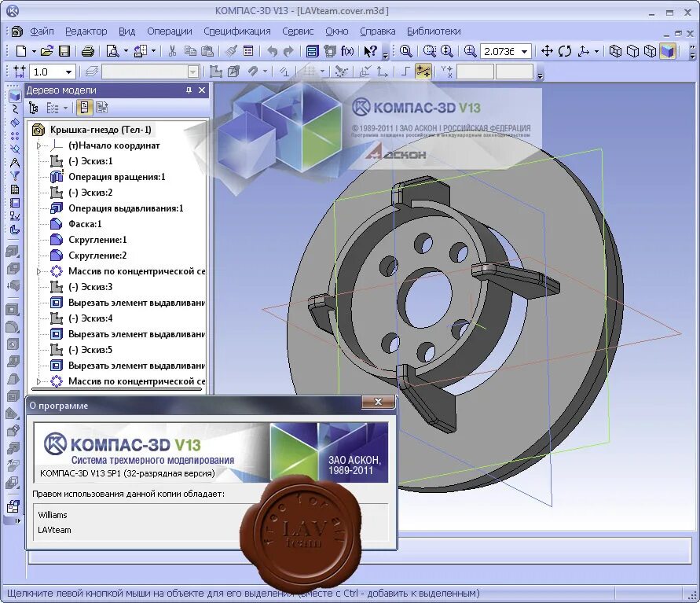Expand first Массив по концентрической сетке node
700x603 pixels.
coord(38,271)
